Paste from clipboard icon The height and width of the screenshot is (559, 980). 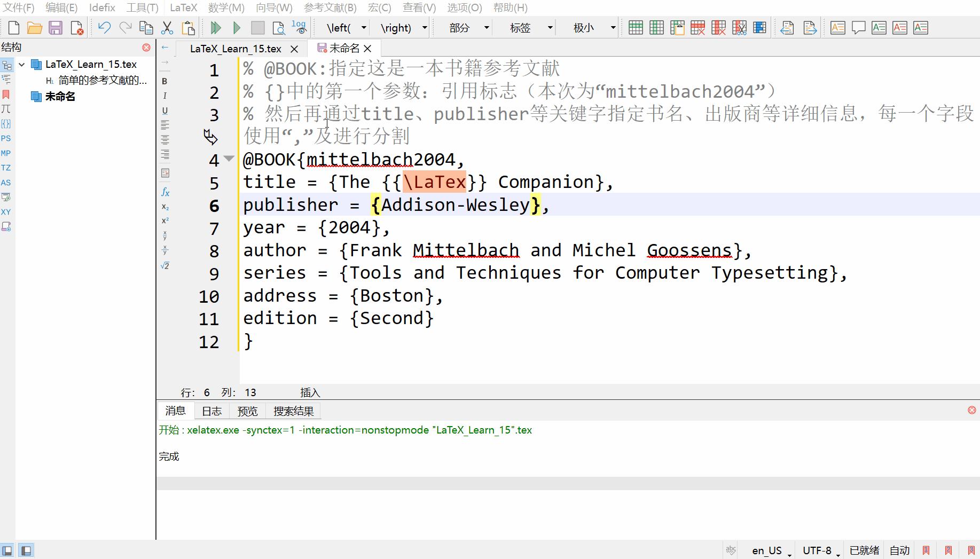[188, 28]
